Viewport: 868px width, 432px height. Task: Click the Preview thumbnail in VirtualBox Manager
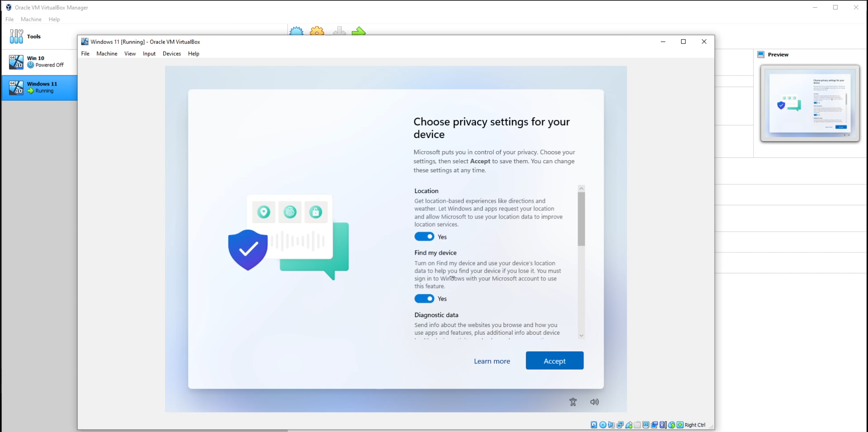coord(810,103)
